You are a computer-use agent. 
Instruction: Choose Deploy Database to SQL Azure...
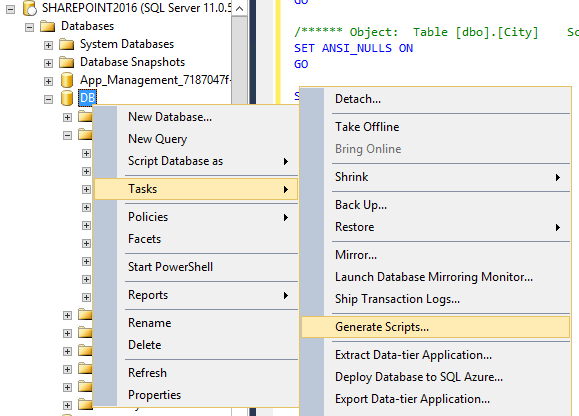tap(436, 377)
